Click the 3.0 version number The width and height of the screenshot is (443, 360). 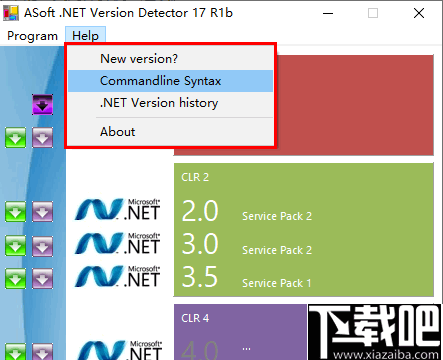point(200,244)
